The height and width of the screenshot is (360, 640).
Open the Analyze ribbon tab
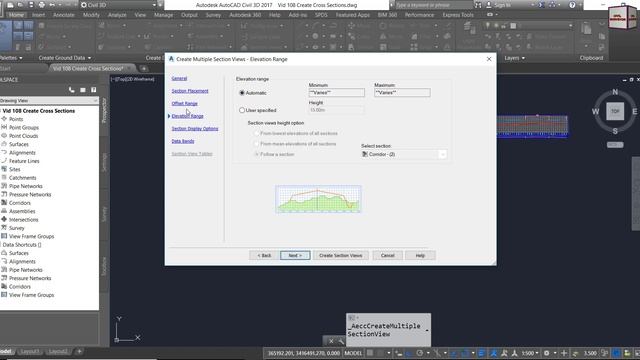[117, 15]
